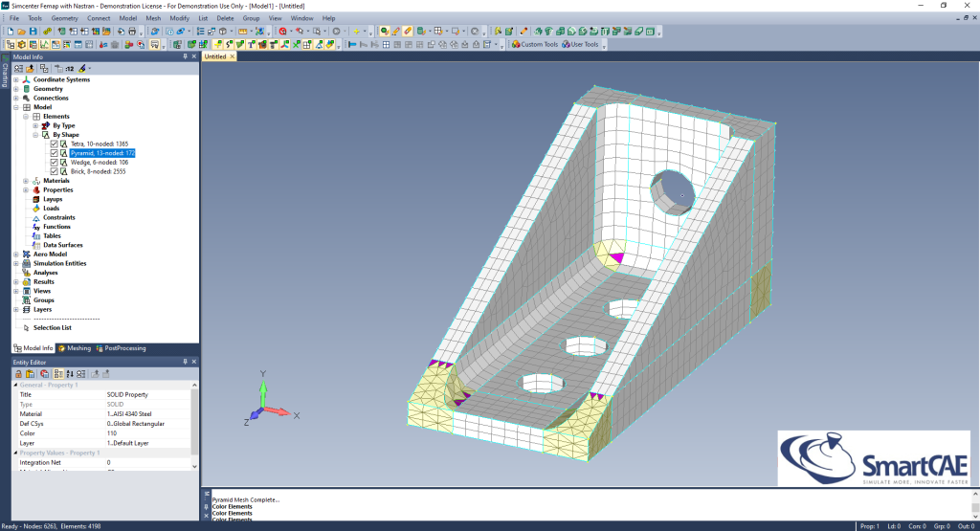The height and width of the screenshot is (531, 980).
Task: Click the Model Info highlighter pen icon
Action: [x=82, y=68]
